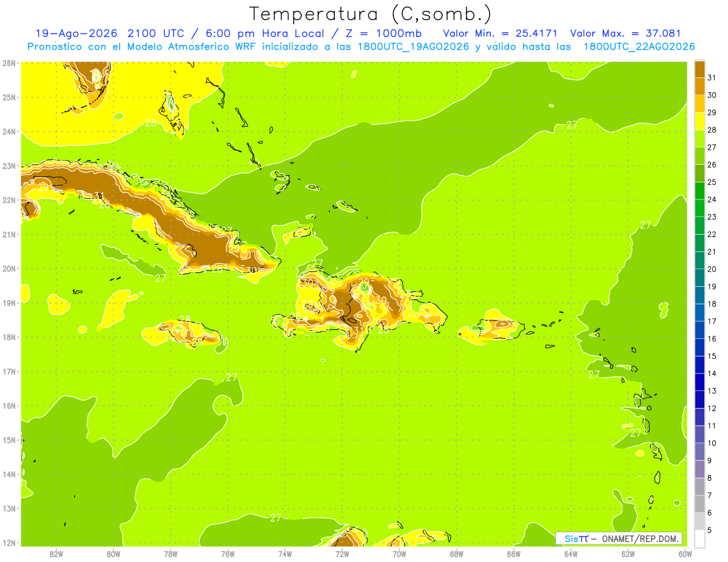The height and width of the screenshot is (562, 728).
Task: Select the Valor Max. = 37.081 text
Action: tap(626, 33)
